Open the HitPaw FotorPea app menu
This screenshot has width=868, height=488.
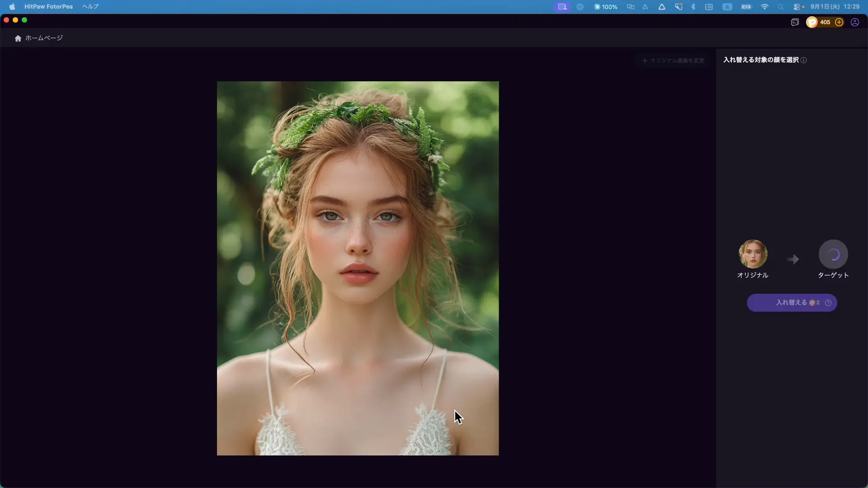coord(48,7)
